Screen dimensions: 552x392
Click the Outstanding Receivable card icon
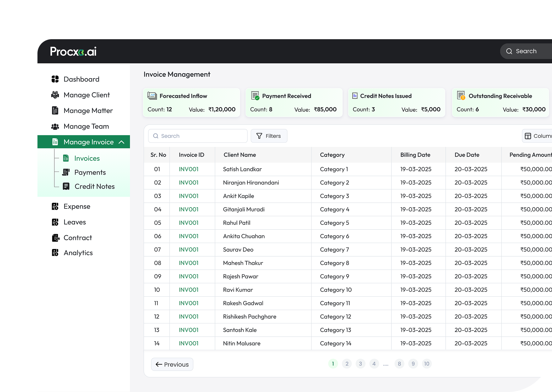click(461, 95)
